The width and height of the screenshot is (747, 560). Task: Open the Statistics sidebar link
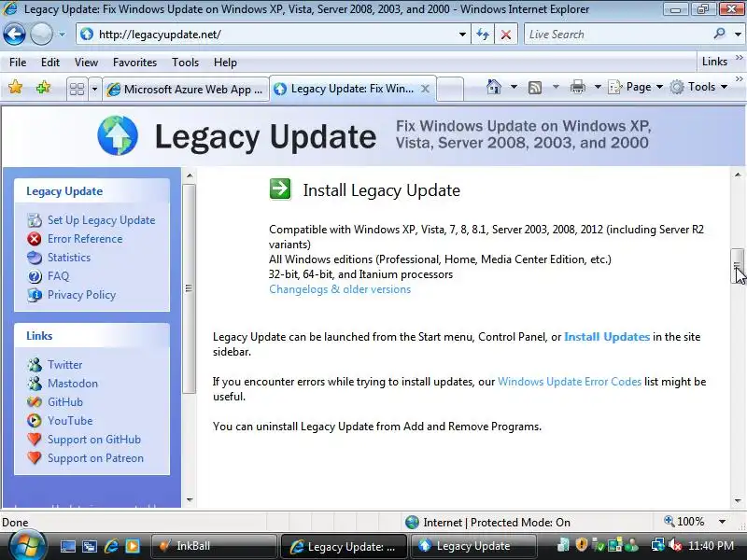point(69,258)
